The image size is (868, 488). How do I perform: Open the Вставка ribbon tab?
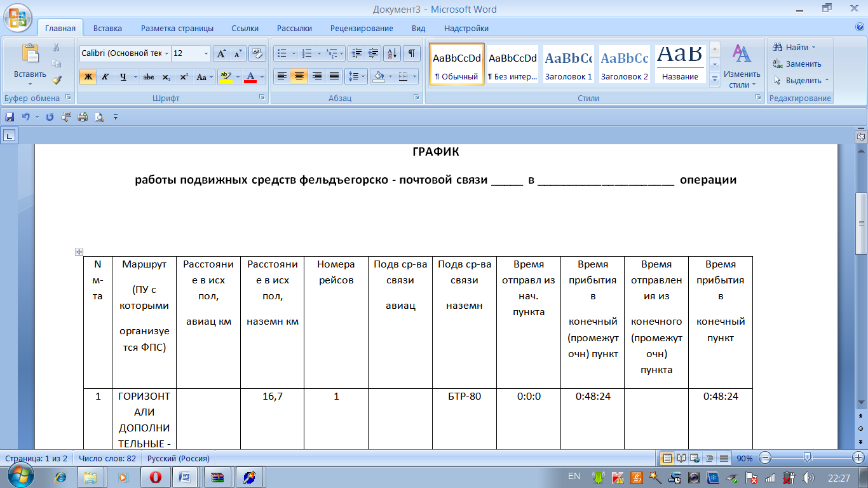pyautogui.click(x=107, y=28)
